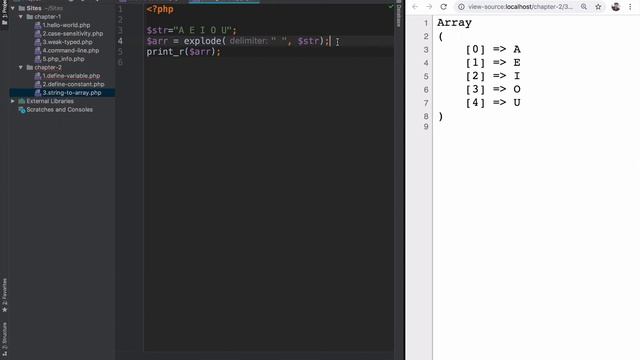Open 1.hello-world.php file
Screen dimensions: 640x360
tap(66, 25)
